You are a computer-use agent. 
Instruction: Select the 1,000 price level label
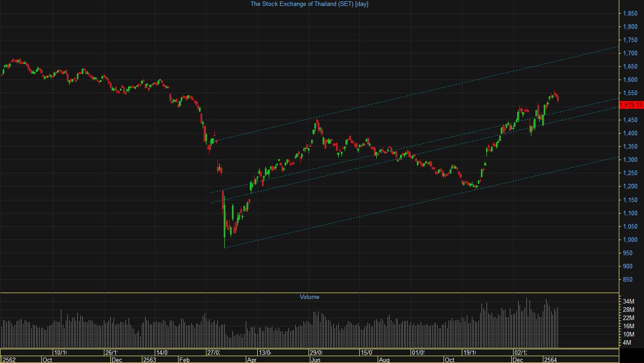pos(630,240)
